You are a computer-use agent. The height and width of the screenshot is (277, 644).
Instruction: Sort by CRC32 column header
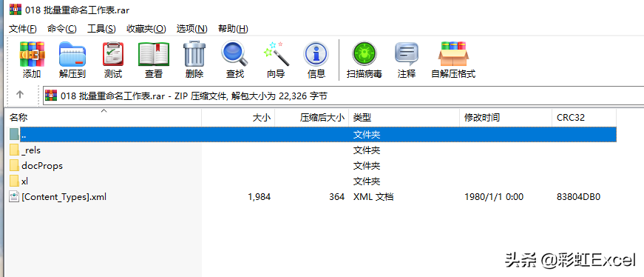point(584,118)
